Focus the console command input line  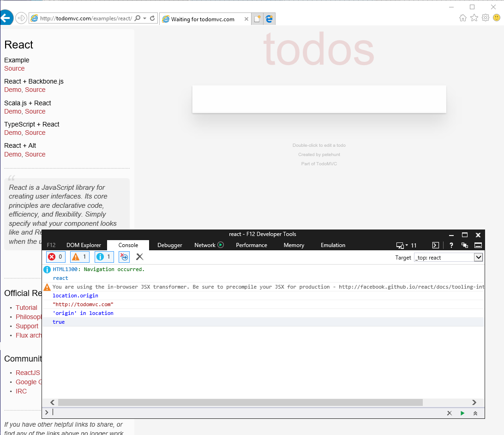point(247,412)
